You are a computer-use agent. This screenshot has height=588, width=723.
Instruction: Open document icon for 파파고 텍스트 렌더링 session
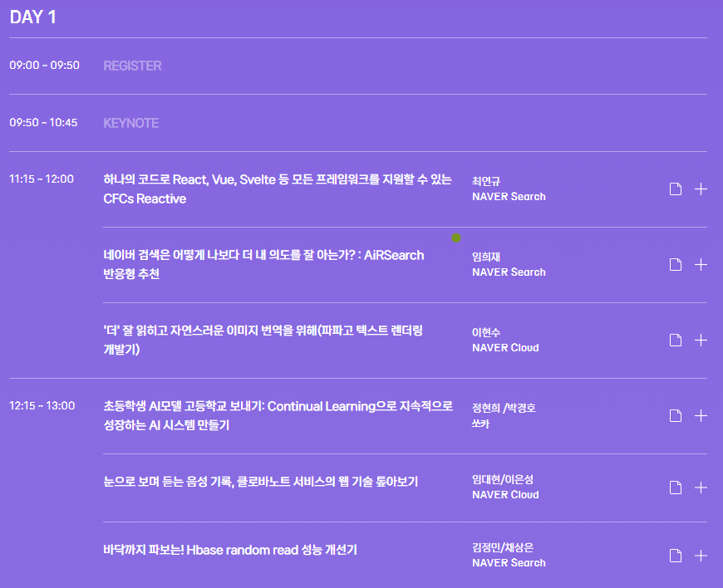pos(676,340)
